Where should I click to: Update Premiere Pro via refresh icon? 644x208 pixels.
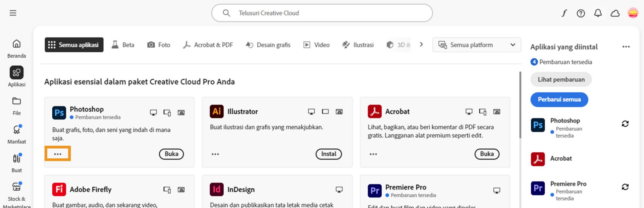pyautogui.click(x=625, y=187)
